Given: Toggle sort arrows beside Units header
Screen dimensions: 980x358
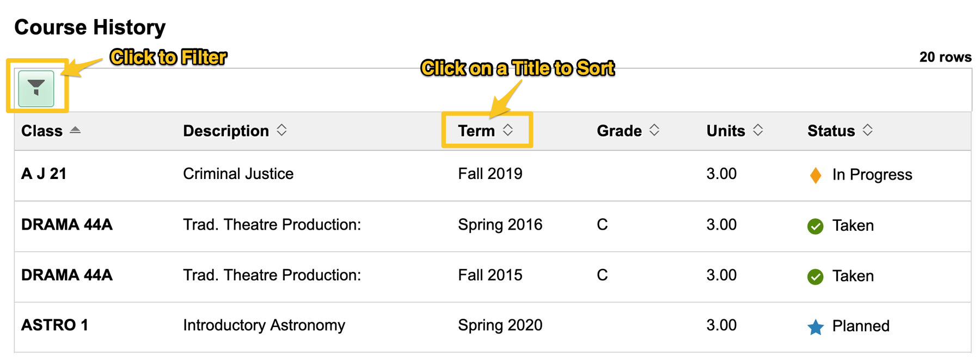Looking at the screenshot, I should 758,130.
